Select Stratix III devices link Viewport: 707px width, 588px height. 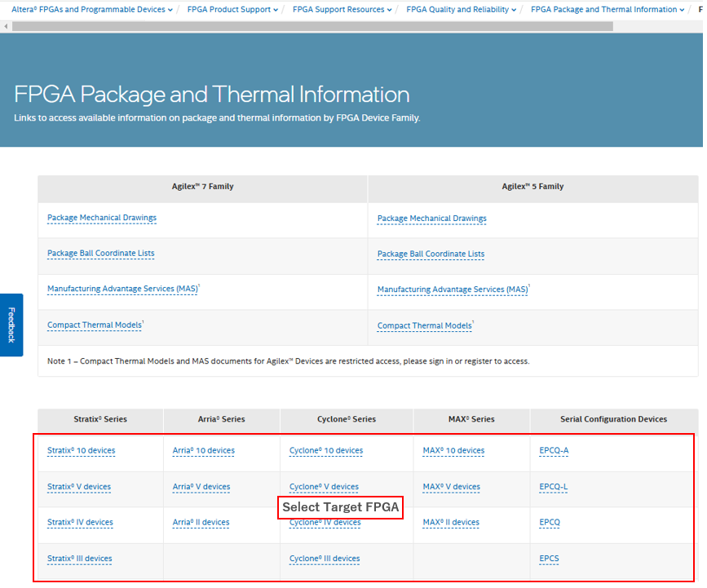(79, 559)
